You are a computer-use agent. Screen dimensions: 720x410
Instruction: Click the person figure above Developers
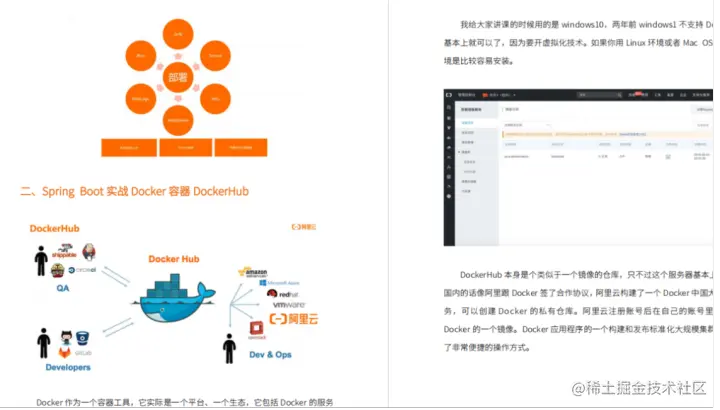click(44, 343)
